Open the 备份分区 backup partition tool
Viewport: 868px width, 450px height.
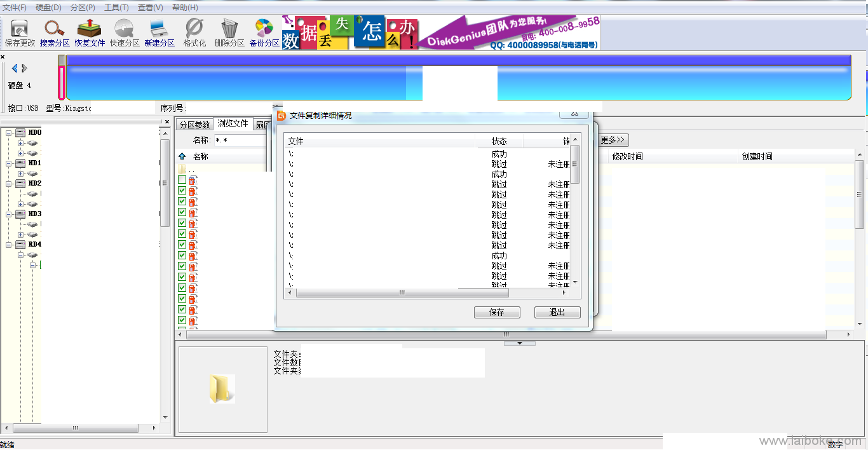pos(264,33)
